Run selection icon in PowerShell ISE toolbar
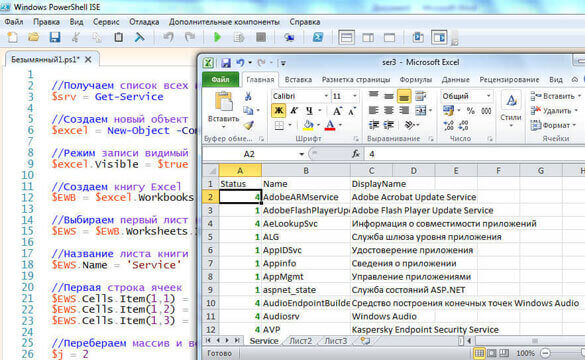Screen dimensions: 585x360 (x=239, y=37)
